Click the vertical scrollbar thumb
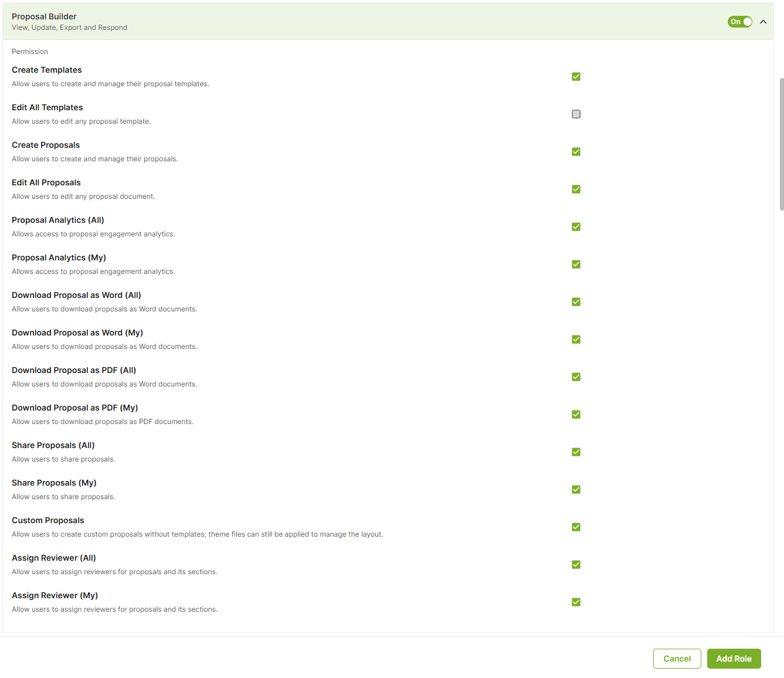The image size is (784, 678). point(781,144)
